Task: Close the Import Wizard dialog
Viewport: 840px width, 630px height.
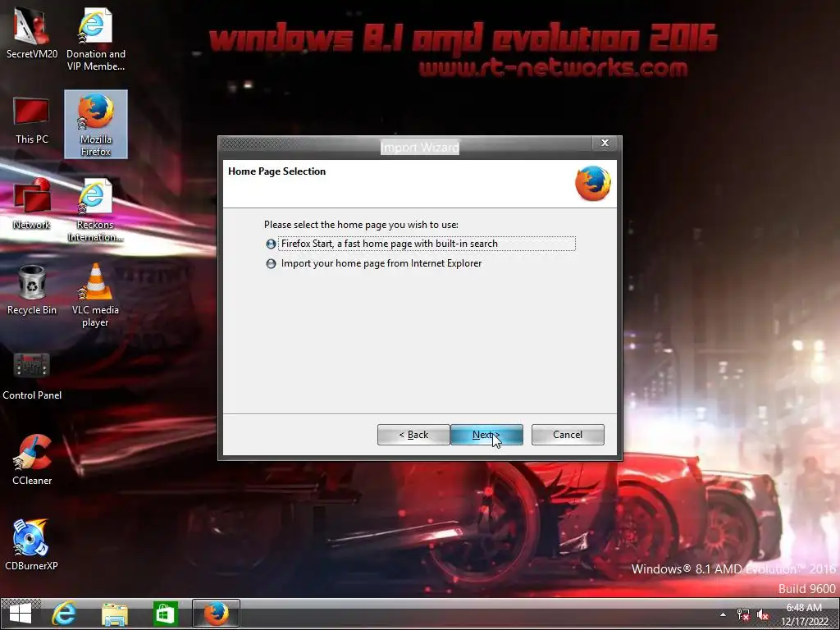Action: [605, 143]
